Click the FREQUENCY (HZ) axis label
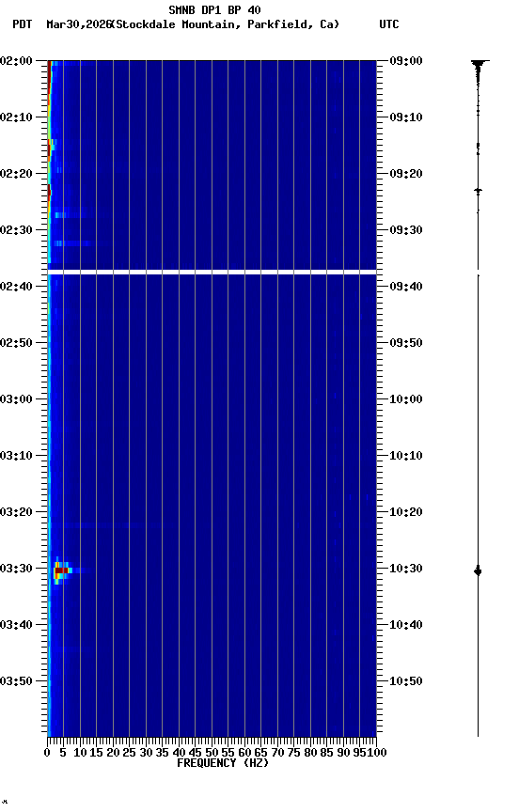The image size is (519, 812). pos(223,763)
